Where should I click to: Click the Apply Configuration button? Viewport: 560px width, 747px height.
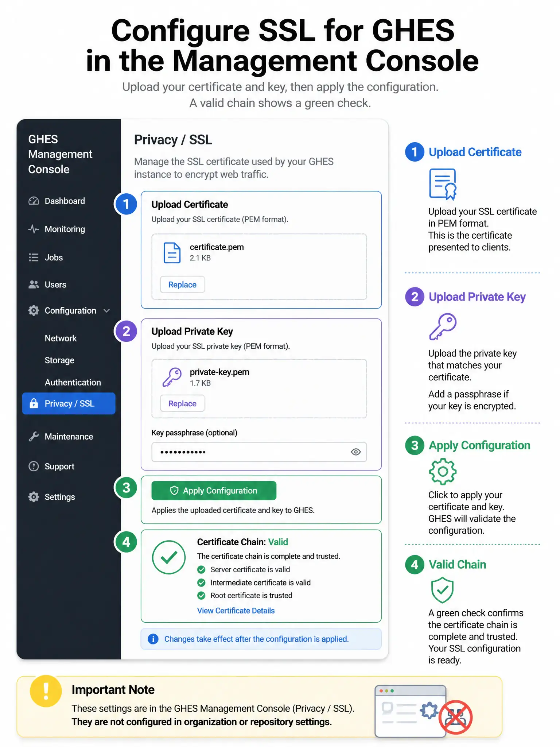click(x=214, y=491)
